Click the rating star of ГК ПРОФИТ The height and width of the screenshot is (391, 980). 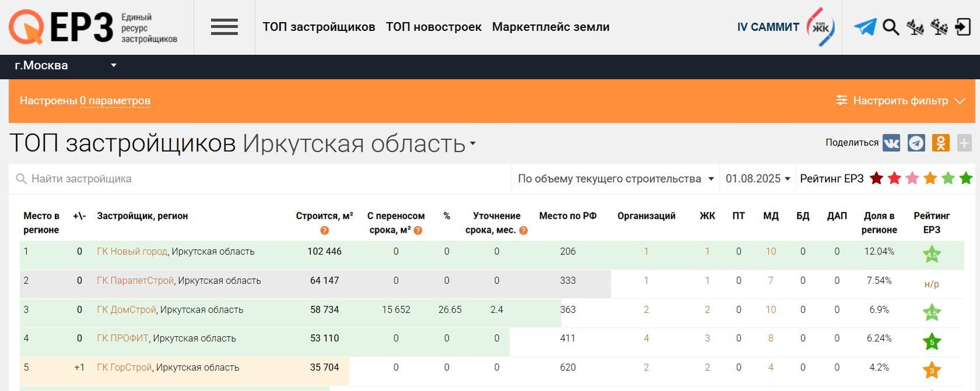pos(932,341)
